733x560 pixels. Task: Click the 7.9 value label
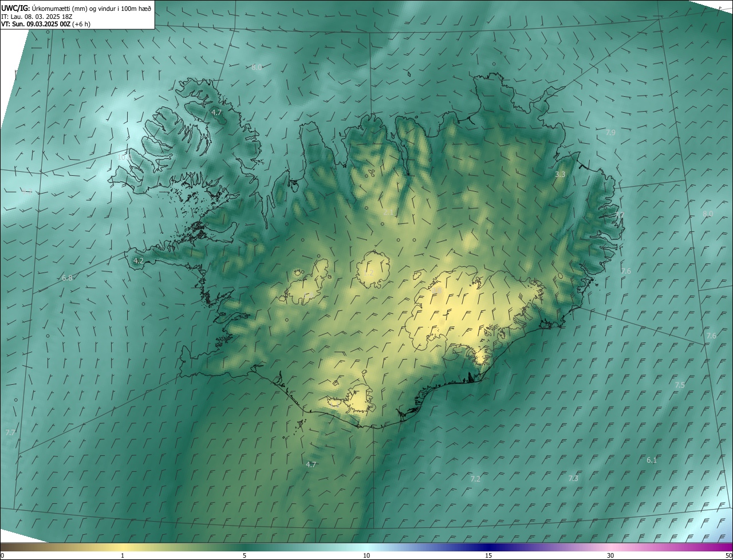(x=610, y=133)
